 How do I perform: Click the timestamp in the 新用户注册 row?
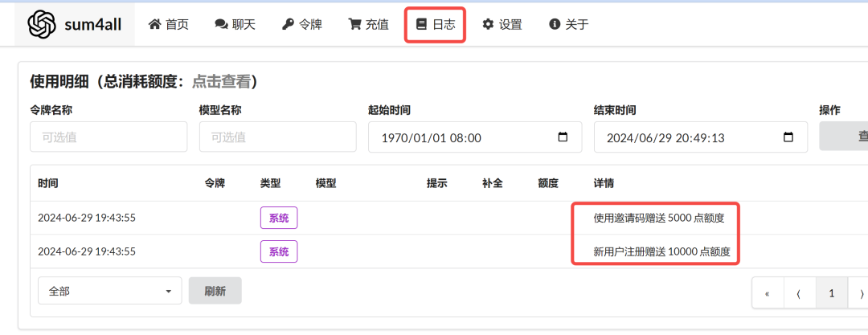(87, 251)
